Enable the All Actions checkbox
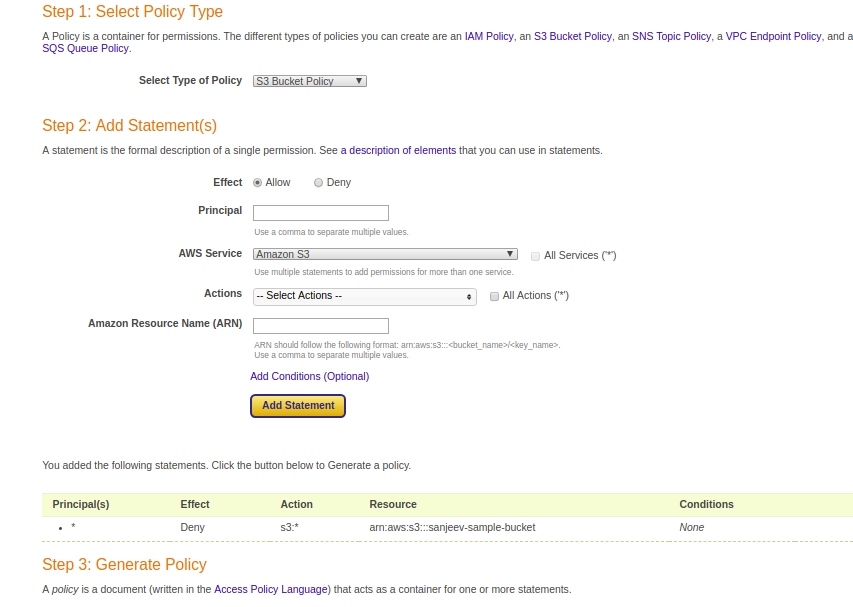 pyautogui.click(x=494, y=296)
